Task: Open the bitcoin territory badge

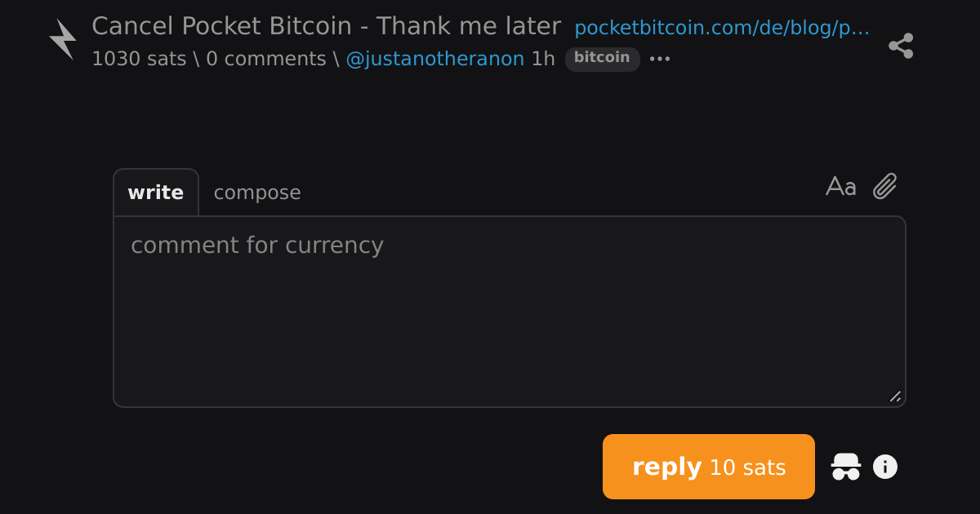Action: click(603, 59)
